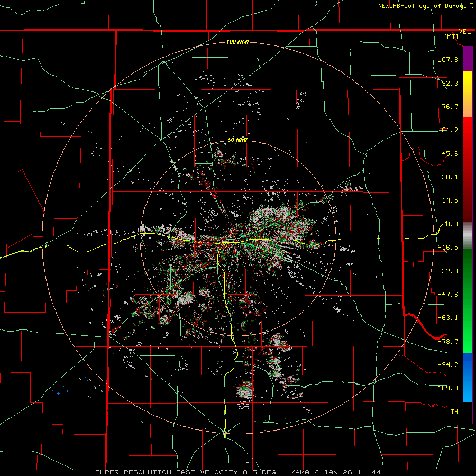Image resolution: width=476 pixels, height=476 pixels.
Task: Click the 107.8 velocity scale value
Action: click(448, 59)
